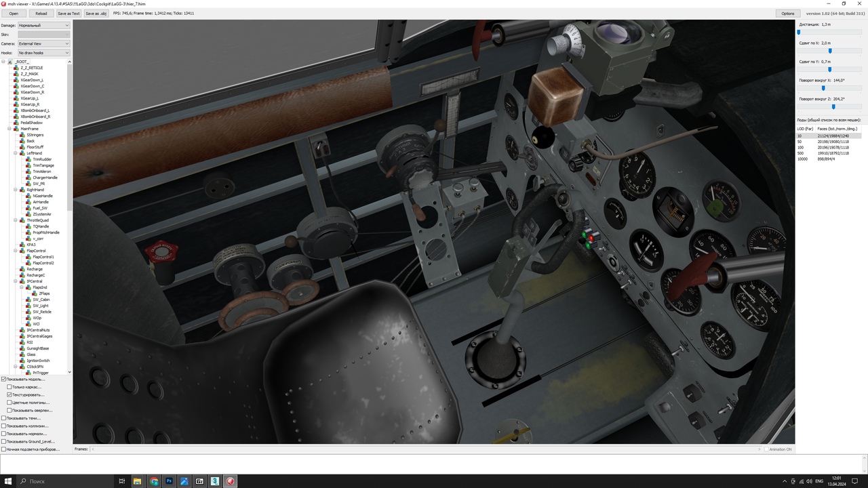868x488 pixels.
Task: Enable the 'Показывать Ground_Level' checkbox
Action: [4, 441]
